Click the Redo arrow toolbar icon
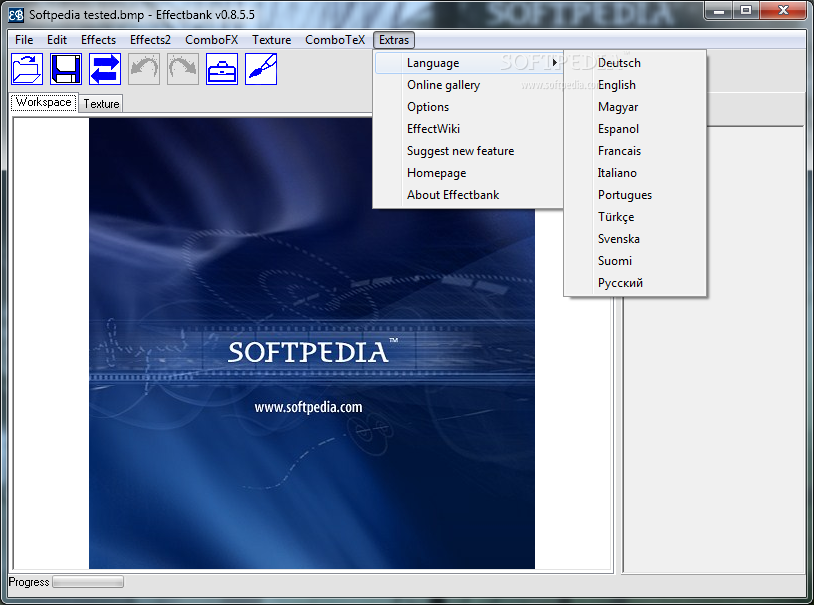This screenshot has height=605, width=814. pyautogui.click(x=183, y=69)
